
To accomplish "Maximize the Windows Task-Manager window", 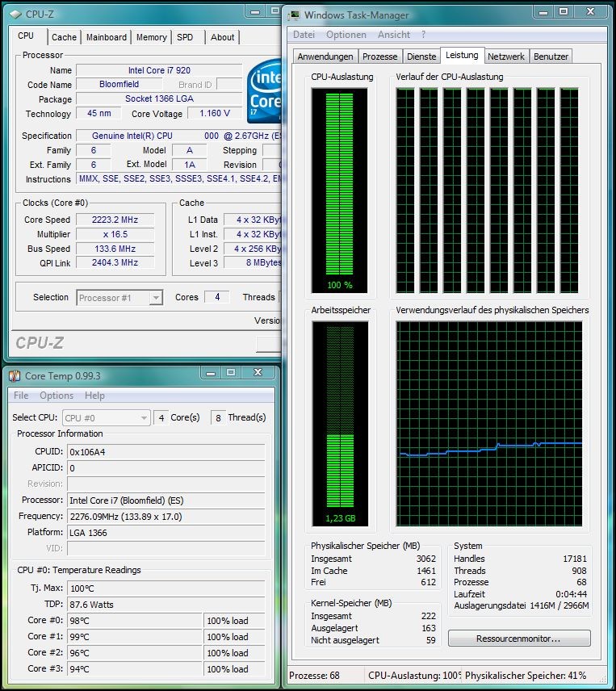I will click(x=564, y=12).
